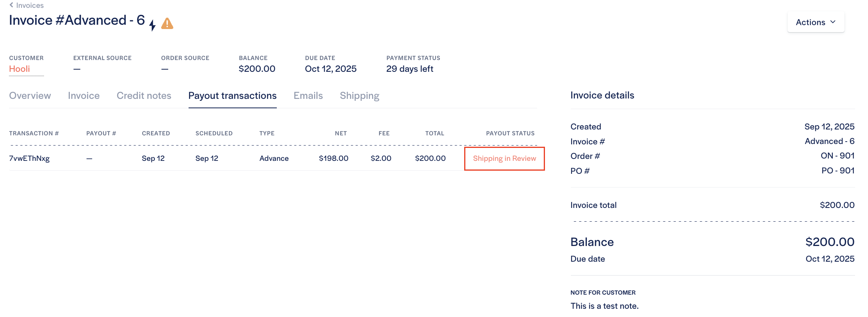Switch to the Overview tab
The width and height of the screenshot is (868, 317).
(30, 96)
